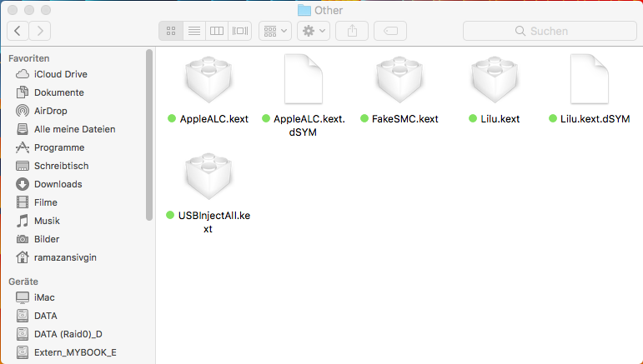The width and height of the screenshot is (643, 364).
Task: Go forward with the right arrow button
Action: [x=40, y=31]
